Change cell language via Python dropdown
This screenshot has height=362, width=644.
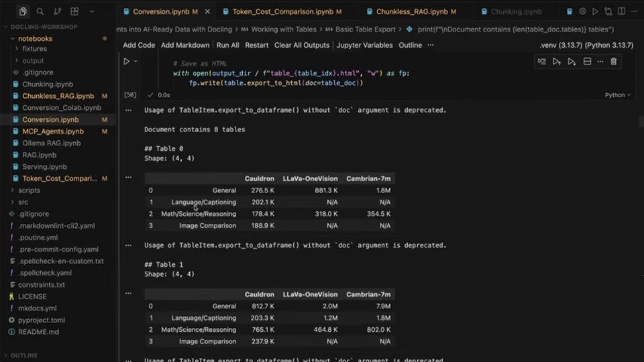tap(617, 95)
